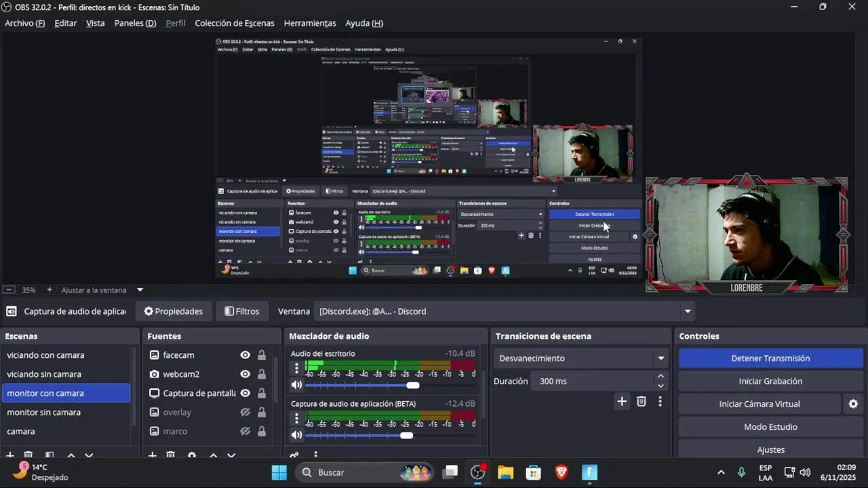868x488 pixels.
Task: Show the overlay source
Action: click(x=245, y=412)
